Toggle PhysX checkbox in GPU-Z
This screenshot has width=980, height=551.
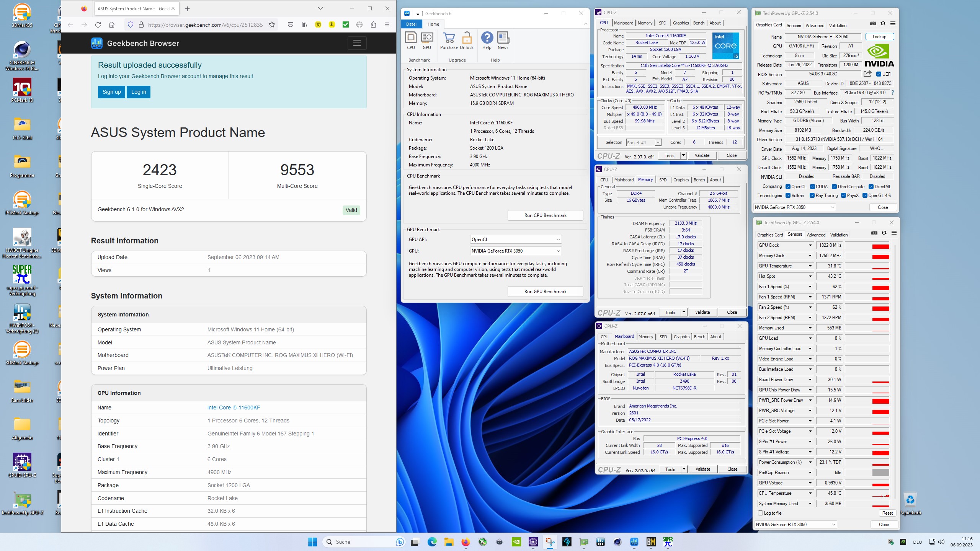(844, 196)
